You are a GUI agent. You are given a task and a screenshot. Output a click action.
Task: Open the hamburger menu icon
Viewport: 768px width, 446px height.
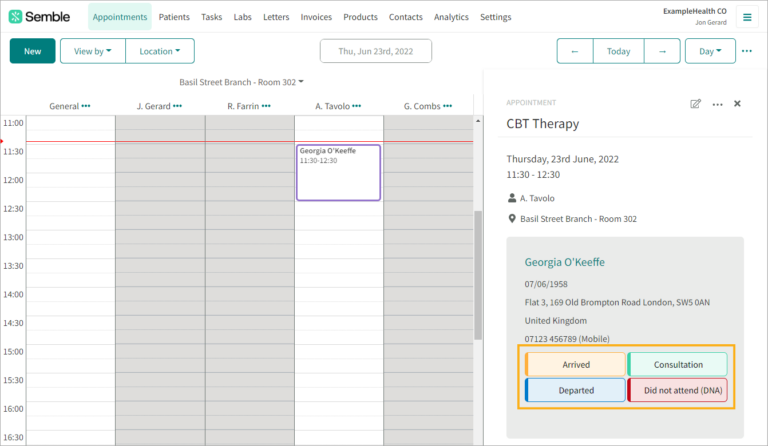[747, 17]
